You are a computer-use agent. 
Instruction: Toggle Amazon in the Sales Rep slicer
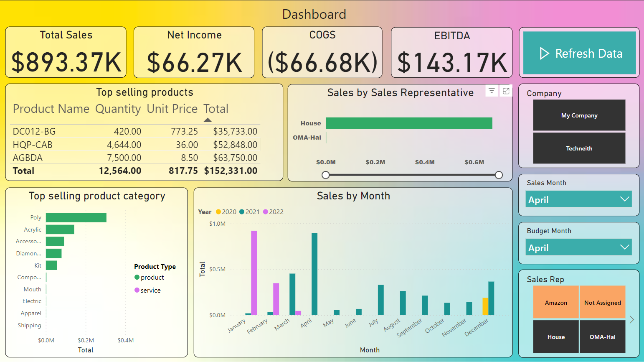pos(556,302)
